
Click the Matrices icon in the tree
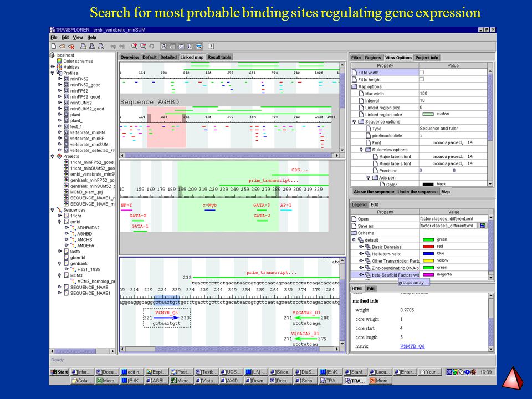[59, 67]
